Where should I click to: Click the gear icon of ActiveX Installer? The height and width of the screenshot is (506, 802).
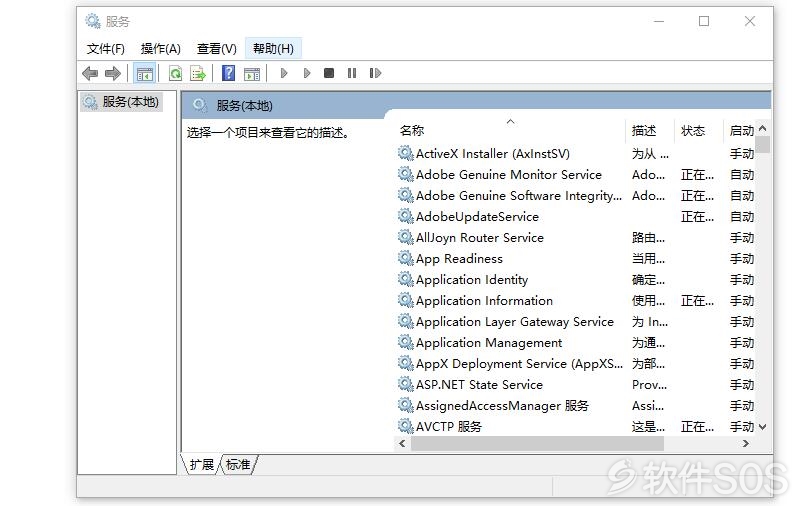point(406,153)
